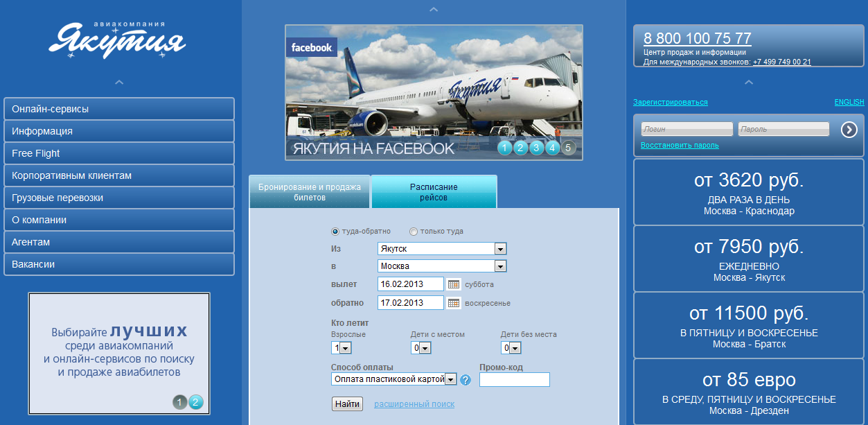Open Грузовые перевозки menu item
Image resolution: width=868 pixels, height=425 pixels.
[x=119, y=198]
